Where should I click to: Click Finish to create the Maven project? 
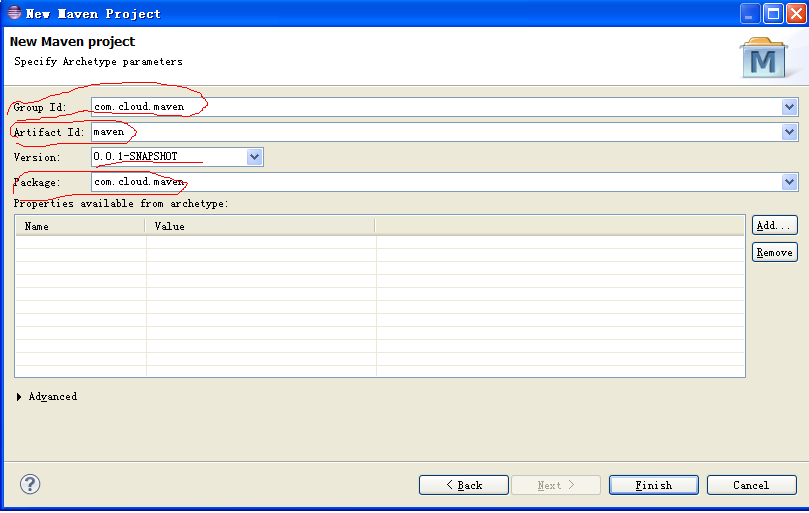point(654,485)
